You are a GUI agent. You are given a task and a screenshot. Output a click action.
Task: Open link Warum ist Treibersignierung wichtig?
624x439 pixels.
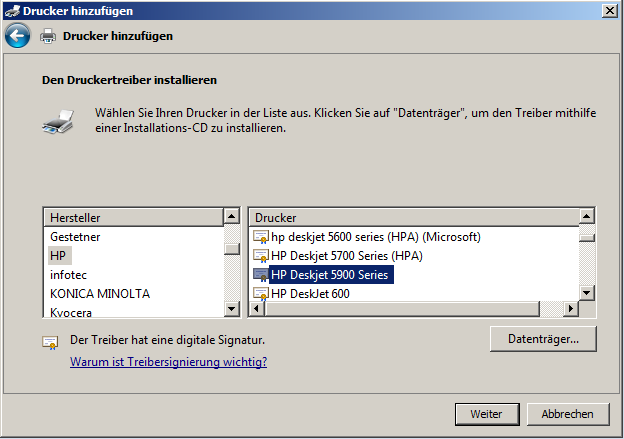point(168,362)
